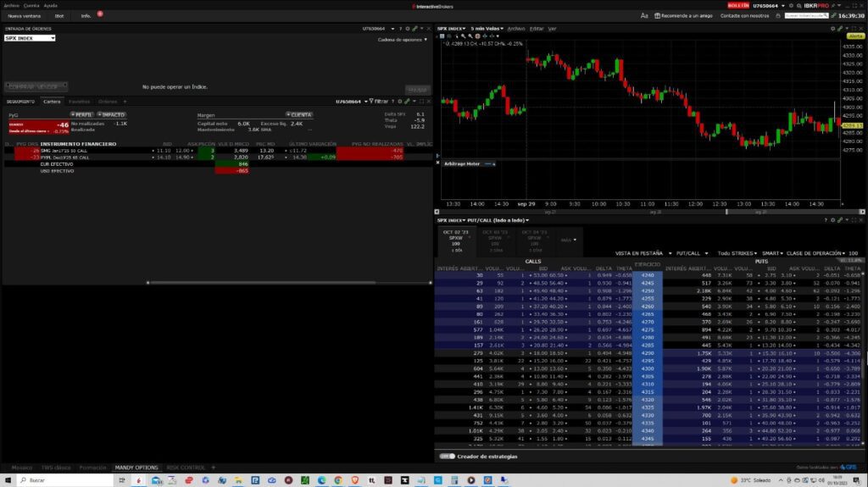Click the order entry panel settings gear
Screen dimensions: 868x487
[x=408, y=29]
